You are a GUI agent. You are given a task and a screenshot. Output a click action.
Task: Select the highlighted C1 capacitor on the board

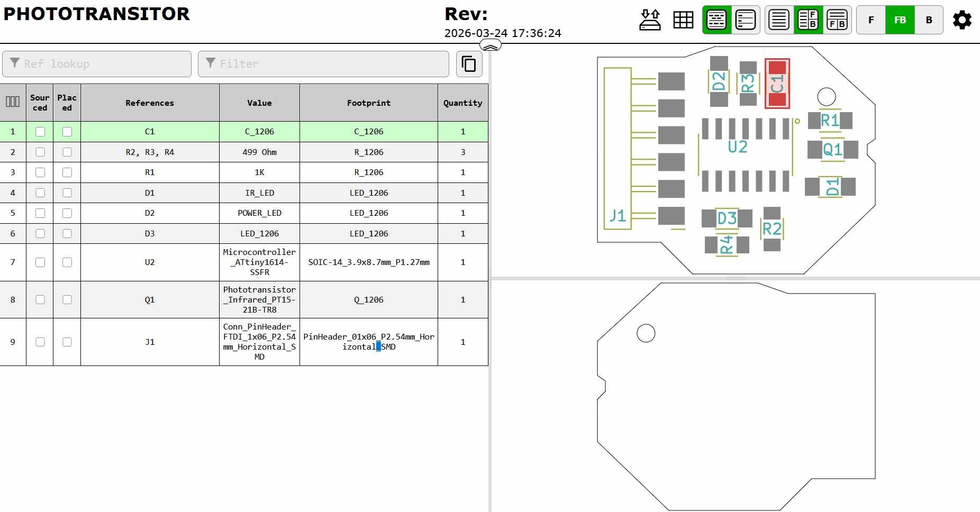click(777, 84)
